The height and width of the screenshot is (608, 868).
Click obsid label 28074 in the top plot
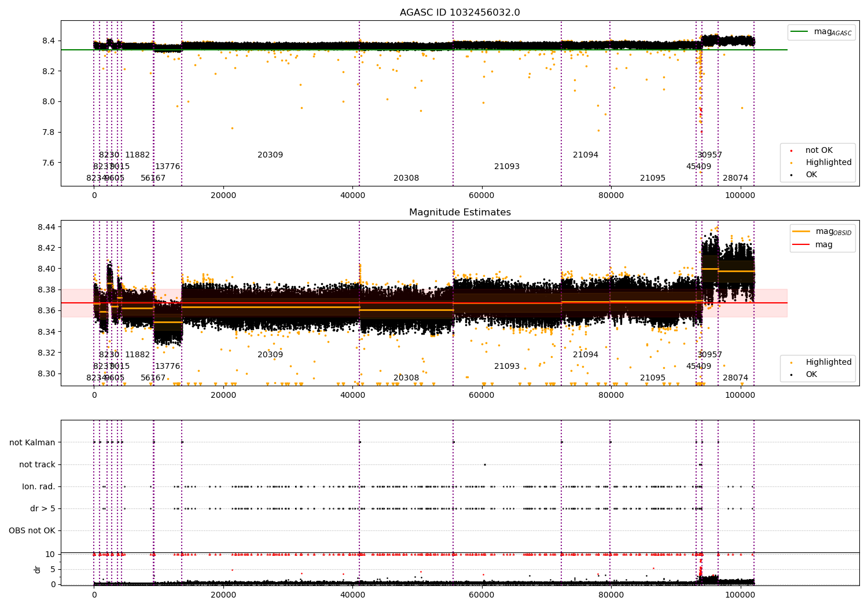(x=735, y=178)
